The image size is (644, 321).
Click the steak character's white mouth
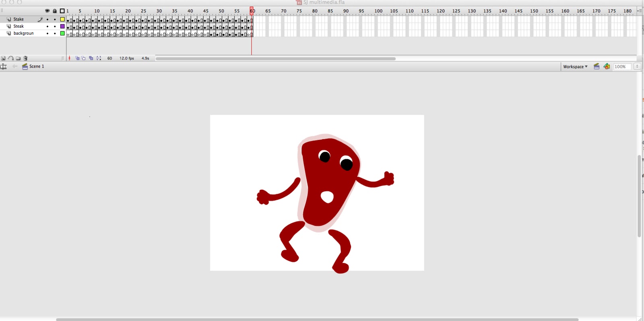click(327, 197)
